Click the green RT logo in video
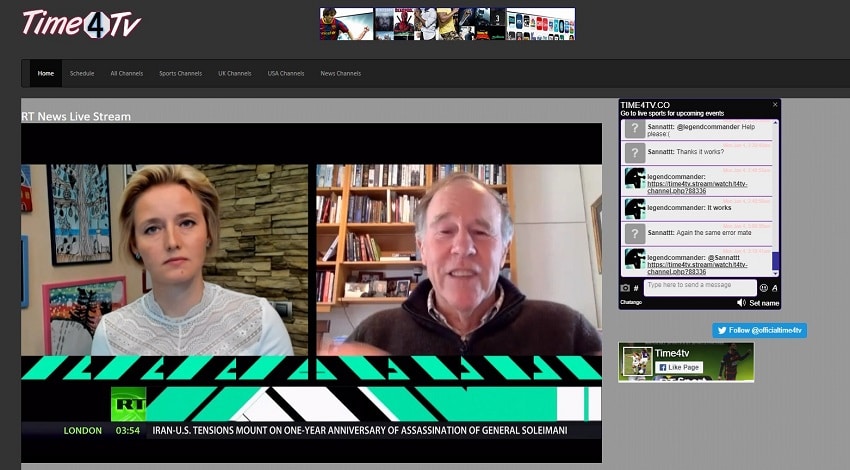The height and width of the screenshot is (470, 850). pos(128,404)
